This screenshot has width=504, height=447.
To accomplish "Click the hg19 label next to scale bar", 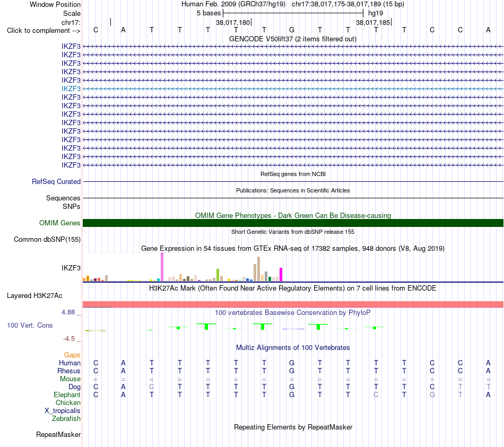I will tap(376, 13).
